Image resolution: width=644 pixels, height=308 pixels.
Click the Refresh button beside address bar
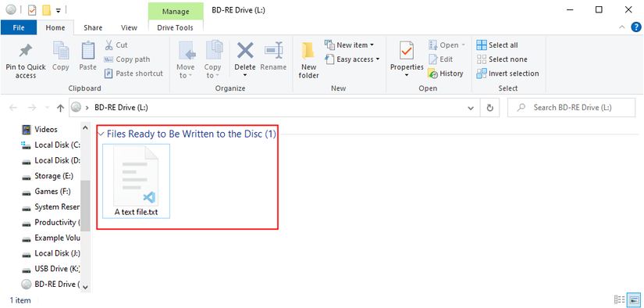tap(489, 108)
